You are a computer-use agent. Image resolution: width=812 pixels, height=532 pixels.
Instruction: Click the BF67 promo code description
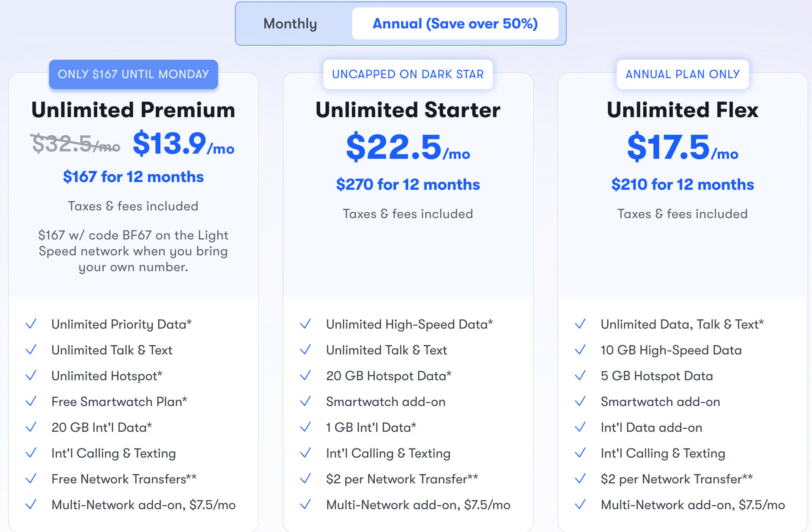click(133, 251)
